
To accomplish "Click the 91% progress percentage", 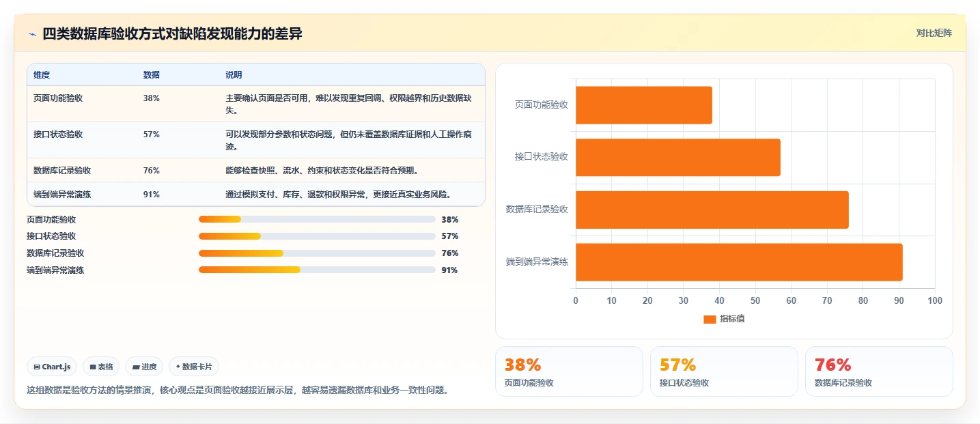I will pos(450,270).
